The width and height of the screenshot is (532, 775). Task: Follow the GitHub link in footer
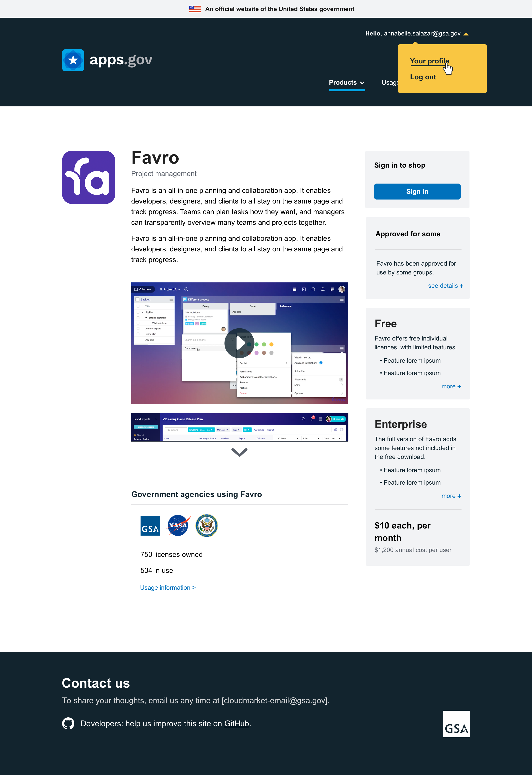[x=237, y=724]
